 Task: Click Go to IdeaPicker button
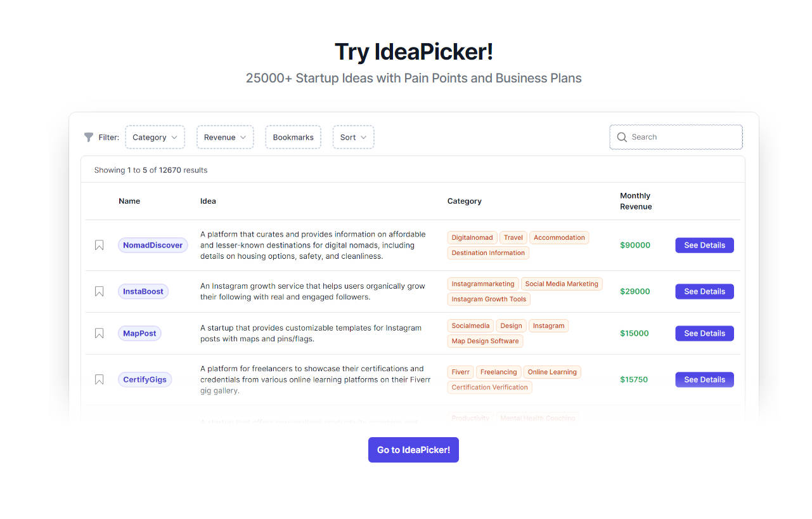point(413,450)
